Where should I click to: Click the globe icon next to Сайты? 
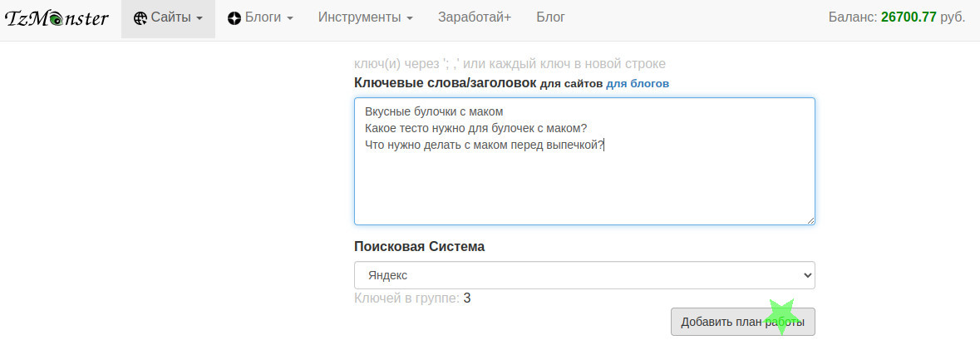tap(140, 18)
